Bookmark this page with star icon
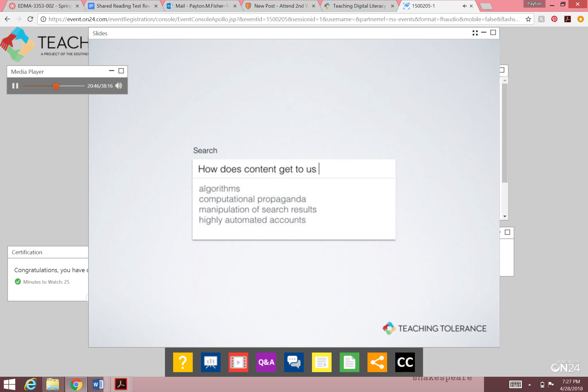Viewport: 588px width, 392px height. tap(528, 19)
